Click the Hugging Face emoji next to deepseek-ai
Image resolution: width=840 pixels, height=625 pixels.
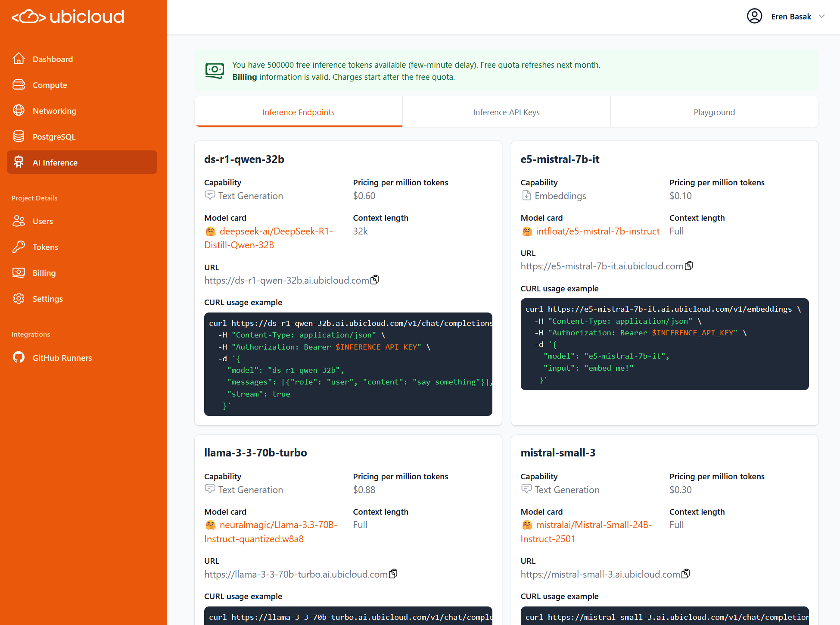click(x=211, y=231)
